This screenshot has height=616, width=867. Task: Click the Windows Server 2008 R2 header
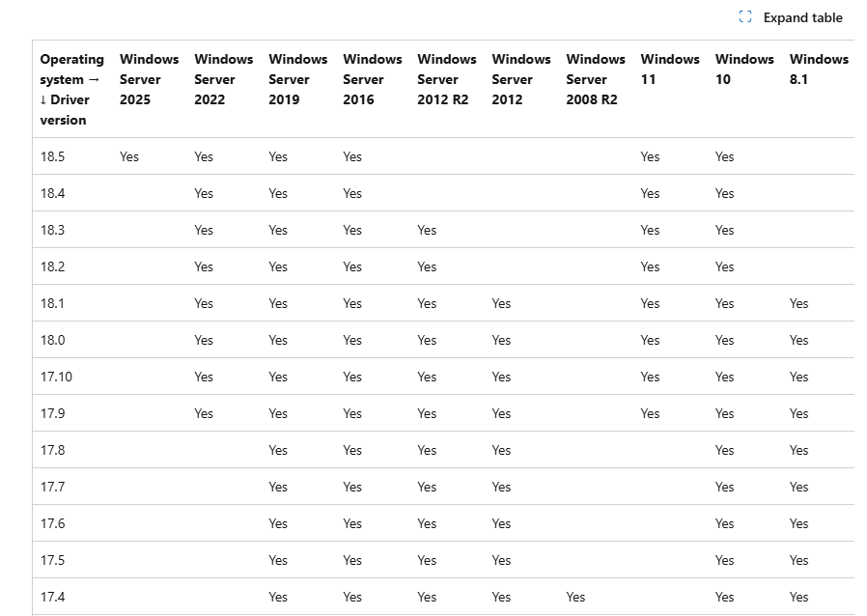click(x=595, y=79)
